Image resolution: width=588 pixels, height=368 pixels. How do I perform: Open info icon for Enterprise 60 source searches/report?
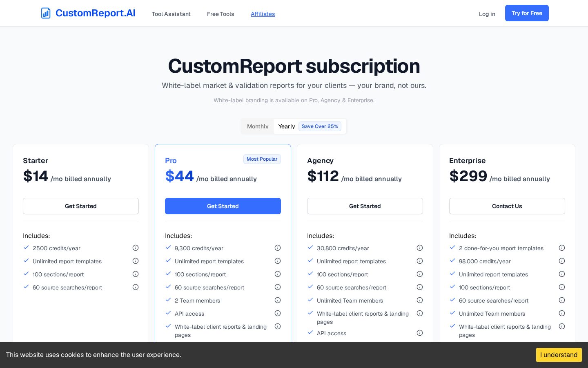(562, 300)
